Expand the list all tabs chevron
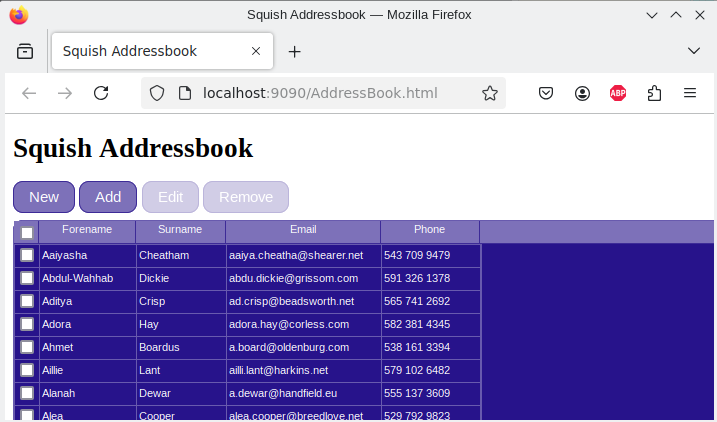The height and width of the screenshot is (422, 717). 694,51
